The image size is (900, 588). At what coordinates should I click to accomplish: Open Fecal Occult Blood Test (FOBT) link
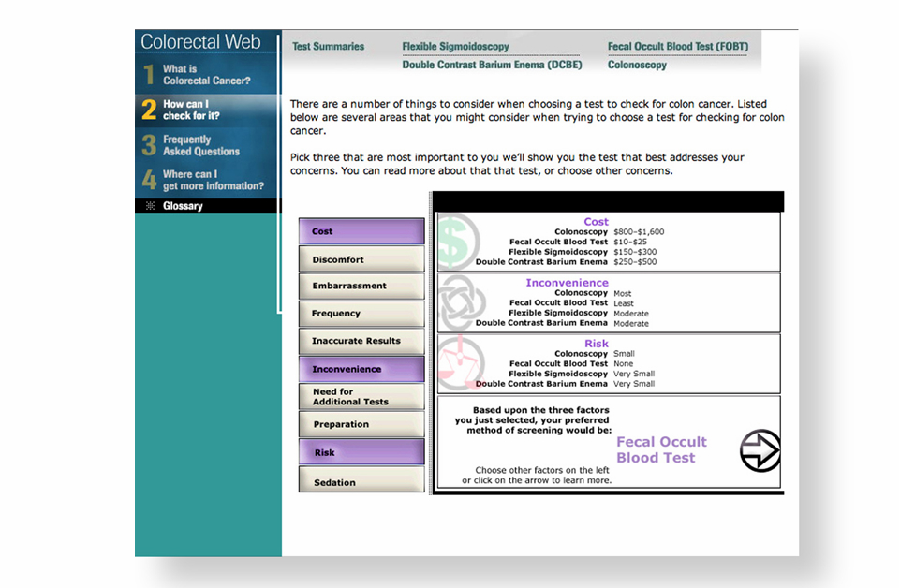(677, 47)
